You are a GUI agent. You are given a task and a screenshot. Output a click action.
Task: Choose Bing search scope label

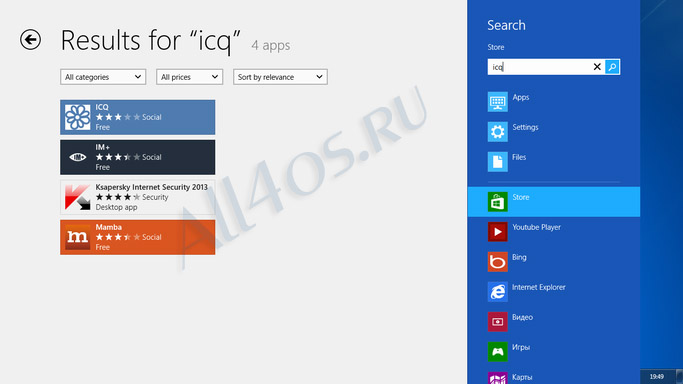(x=519, y=257)
